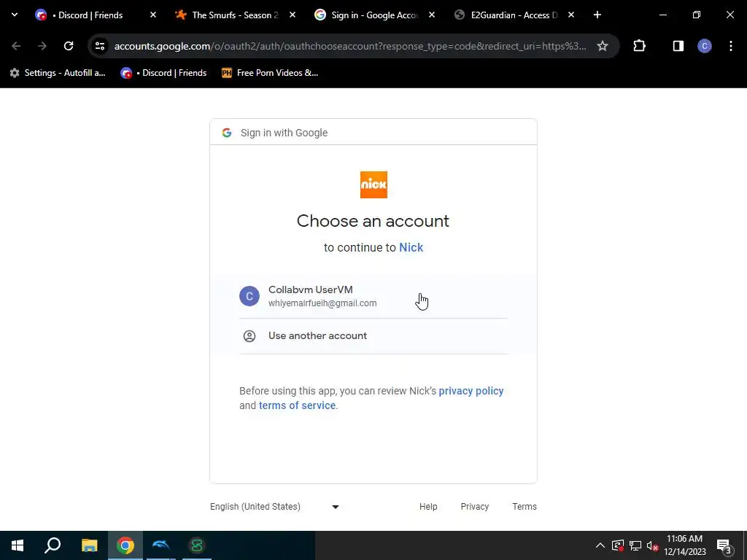
Task: Click the purple C account avatar
Action: point(249,296)
